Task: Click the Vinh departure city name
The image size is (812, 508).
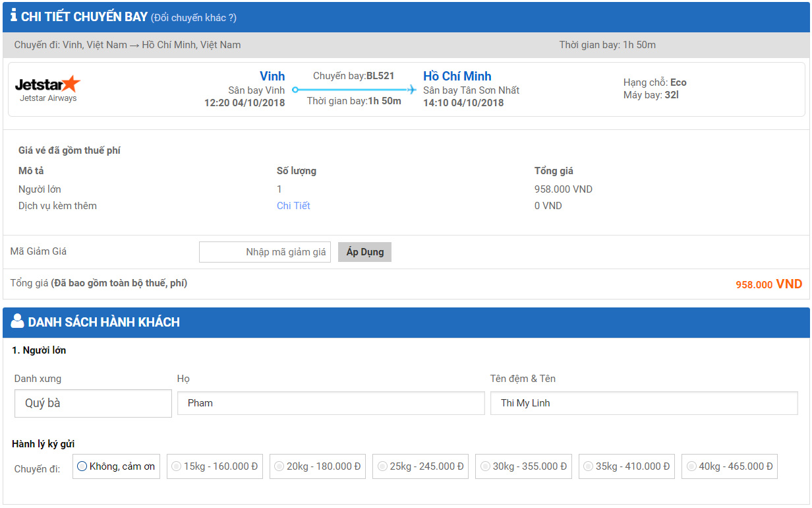Action: 272,76
